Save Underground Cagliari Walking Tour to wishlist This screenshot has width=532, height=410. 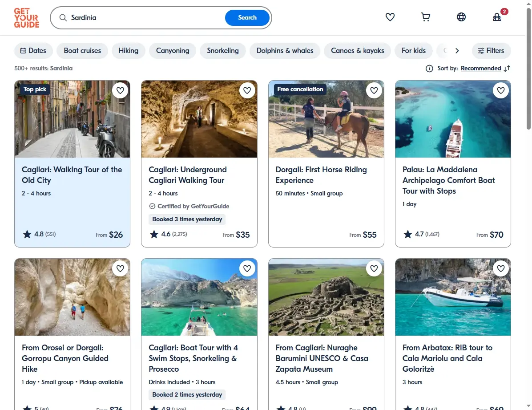[x=247, y=90]
